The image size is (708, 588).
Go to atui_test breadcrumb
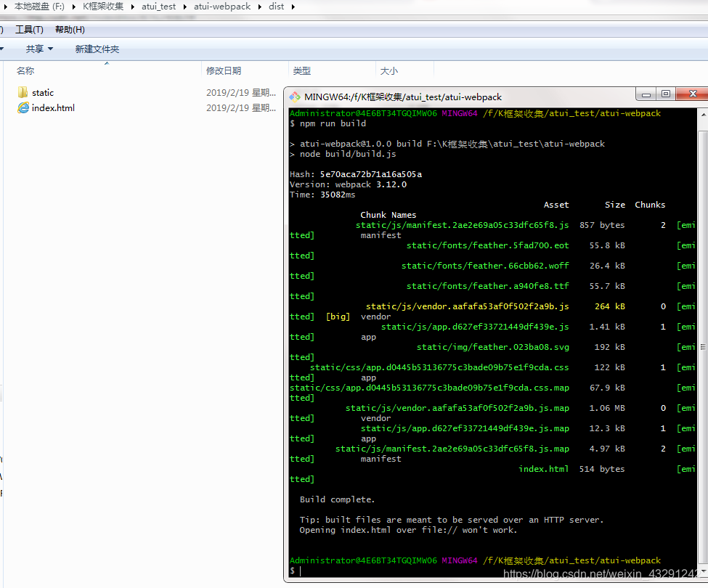158,7
